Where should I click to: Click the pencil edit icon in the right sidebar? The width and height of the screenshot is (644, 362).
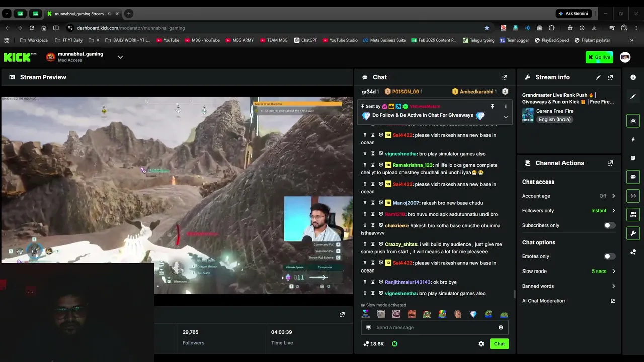633,96
